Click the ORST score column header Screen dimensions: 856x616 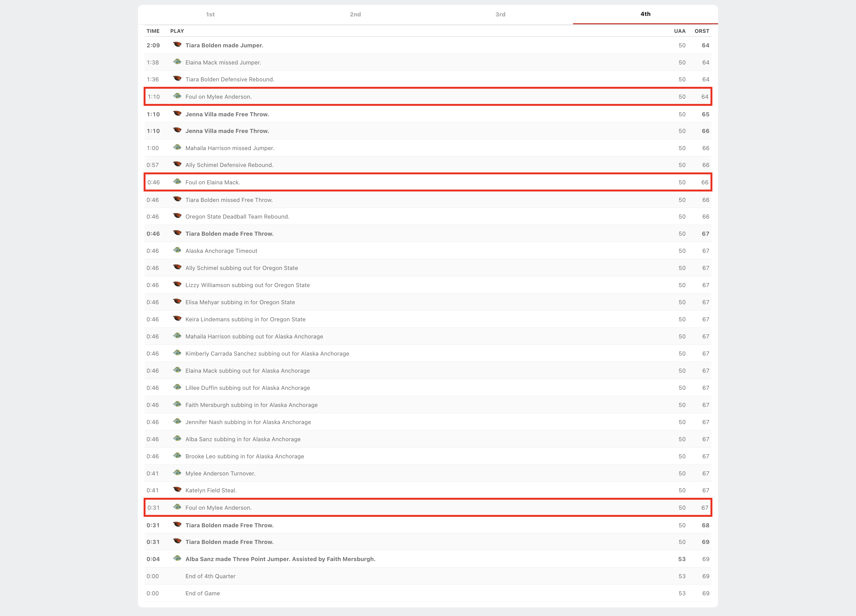click(702, 31)
